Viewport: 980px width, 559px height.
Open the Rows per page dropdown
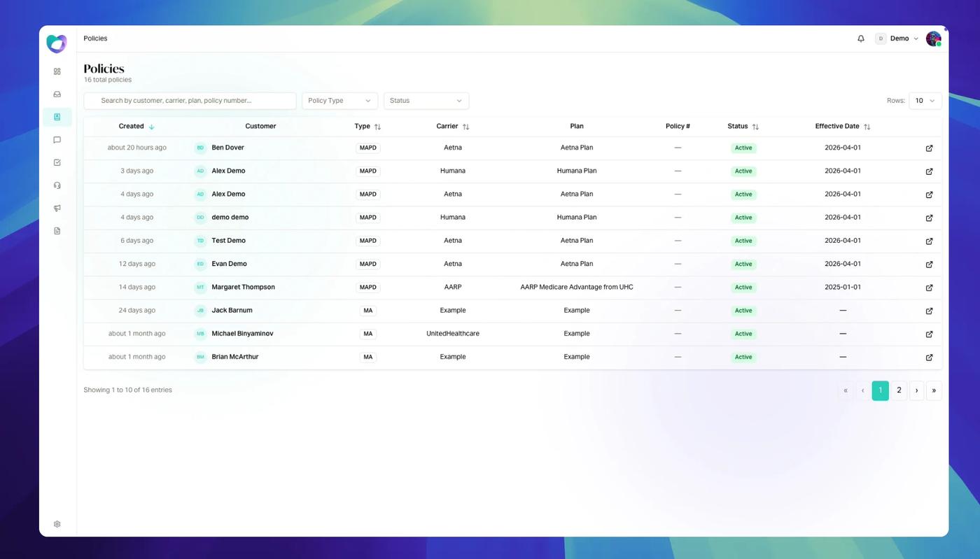[925, 100]
